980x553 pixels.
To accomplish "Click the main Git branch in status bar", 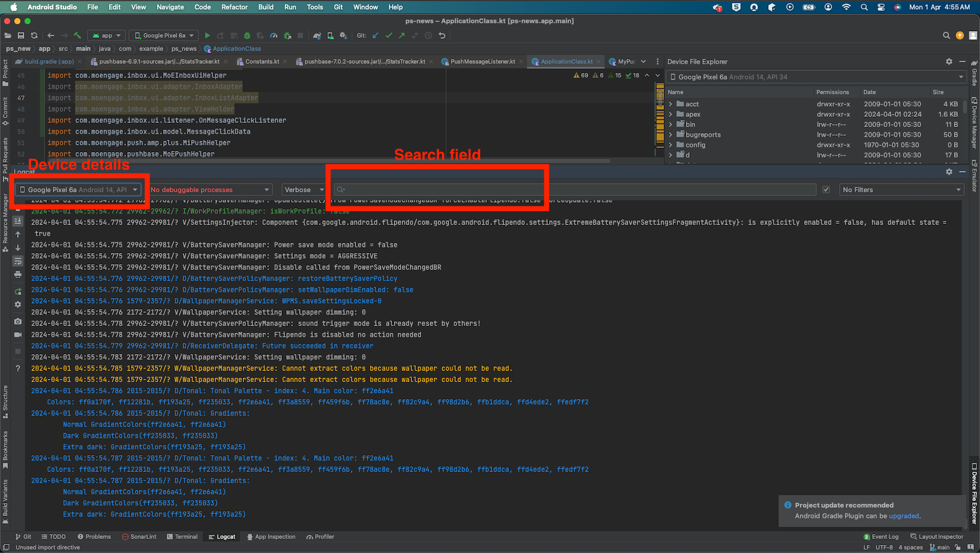I will click(x=939, y=548).
